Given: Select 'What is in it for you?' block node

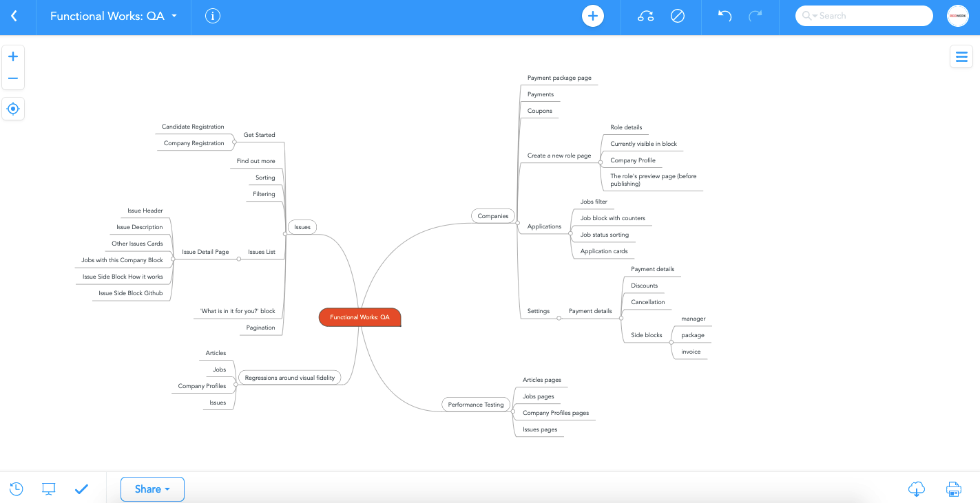Looking at the screenshot, I should (238, 311).
